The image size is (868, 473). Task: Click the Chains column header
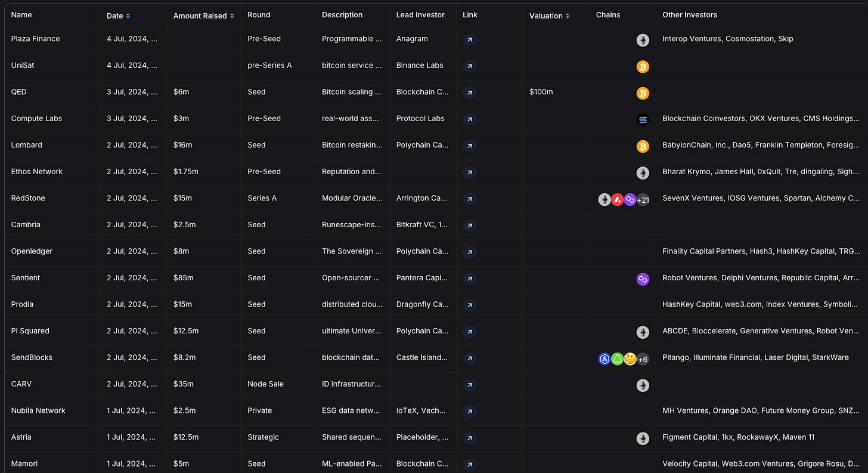point(608,15)
